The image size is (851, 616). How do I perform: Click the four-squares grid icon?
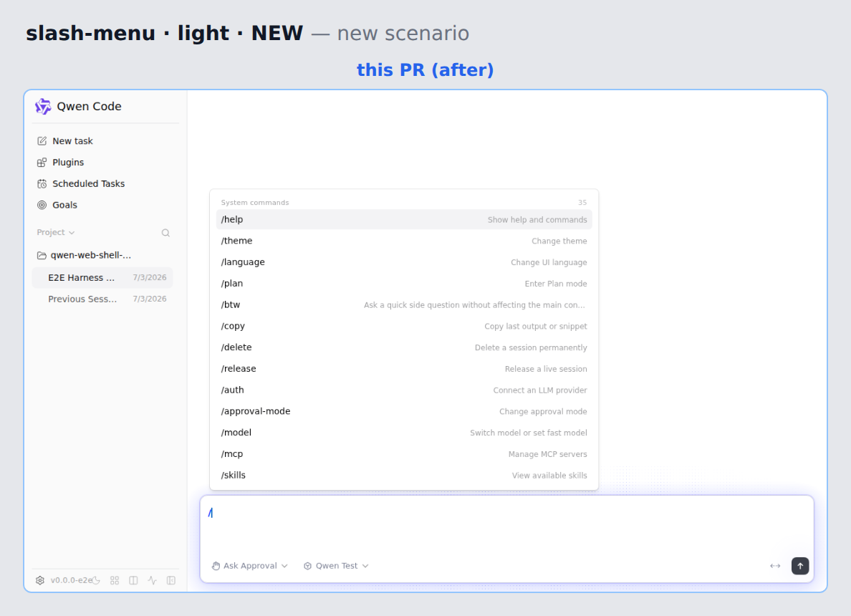coord(115,580)
